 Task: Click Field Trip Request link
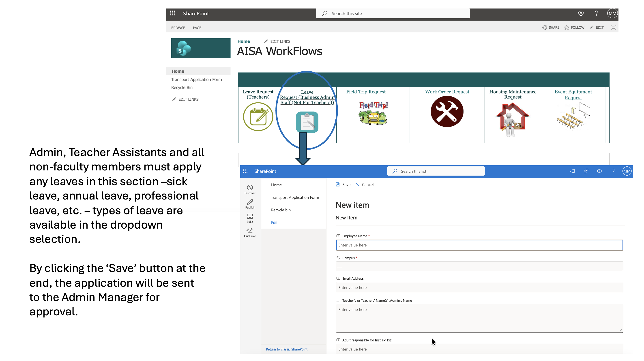tap(366, 92)
